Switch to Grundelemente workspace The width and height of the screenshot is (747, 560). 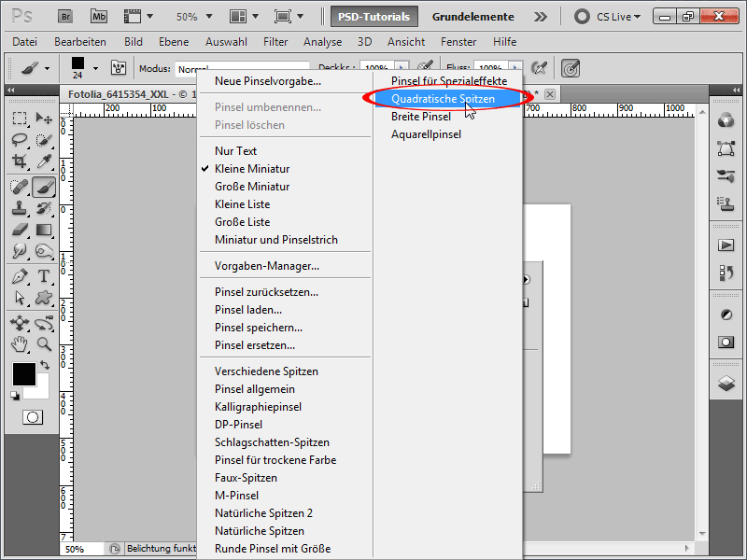472,17
